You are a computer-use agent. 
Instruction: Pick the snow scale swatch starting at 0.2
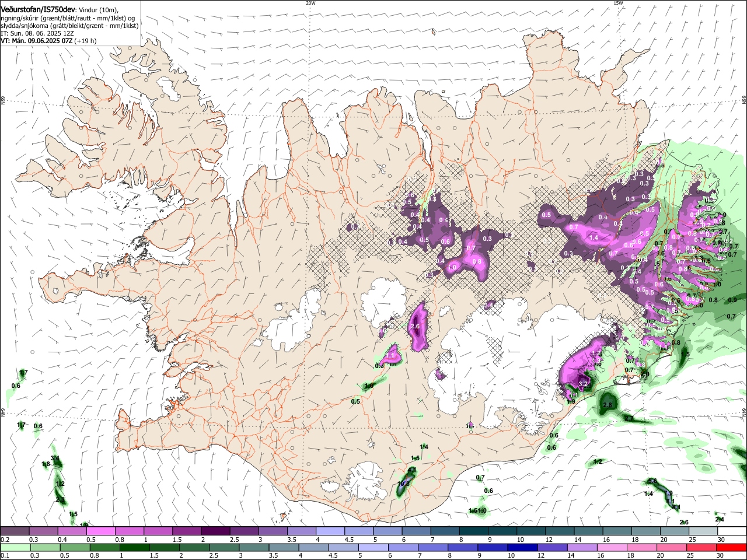click(x=15, y=531)
